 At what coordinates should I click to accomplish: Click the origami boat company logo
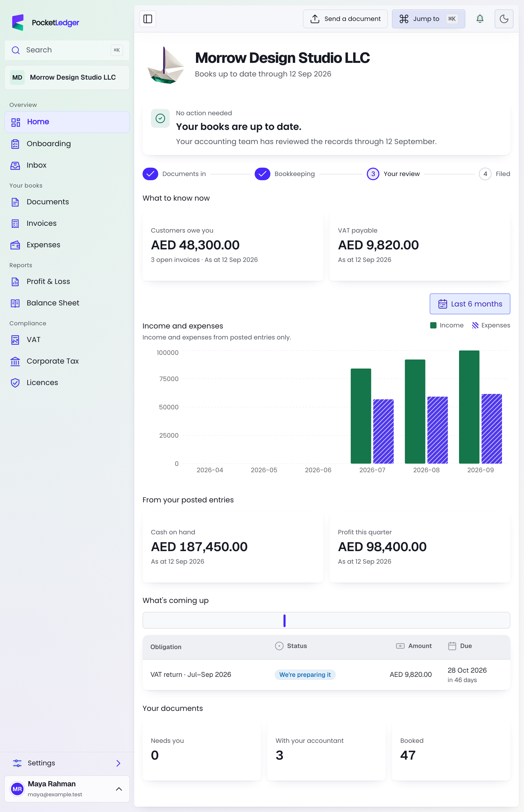coord(166,65)
